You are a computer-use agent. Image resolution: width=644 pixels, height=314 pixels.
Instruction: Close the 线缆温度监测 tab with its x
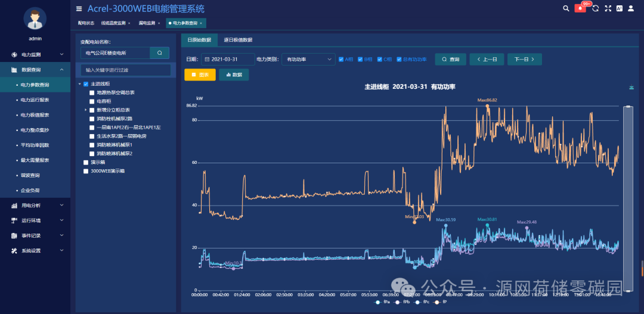tap(129, 23)
